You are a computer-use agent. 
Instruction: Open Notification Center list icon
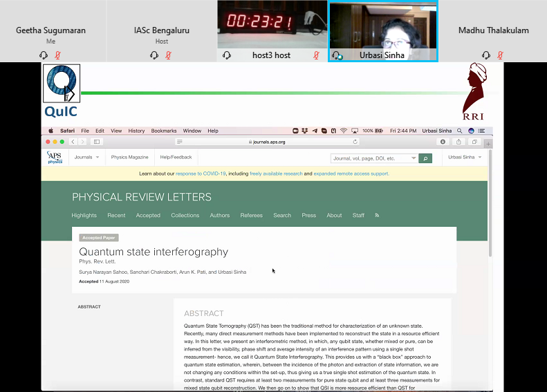tap(482, 131)
